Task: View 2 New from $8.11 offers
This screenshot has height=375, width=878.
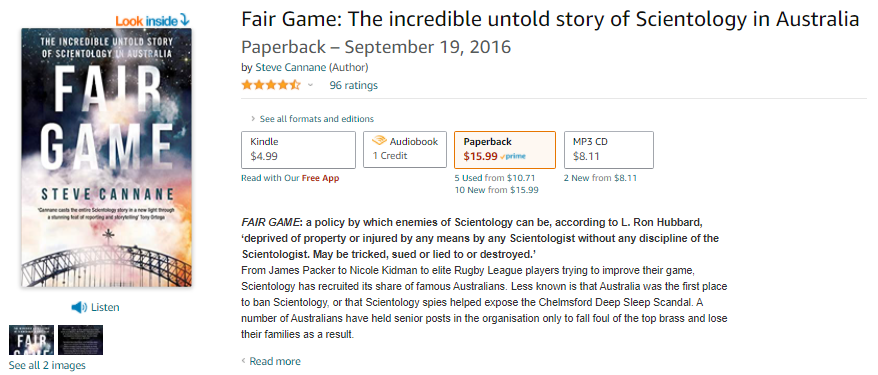Action: 600,178
